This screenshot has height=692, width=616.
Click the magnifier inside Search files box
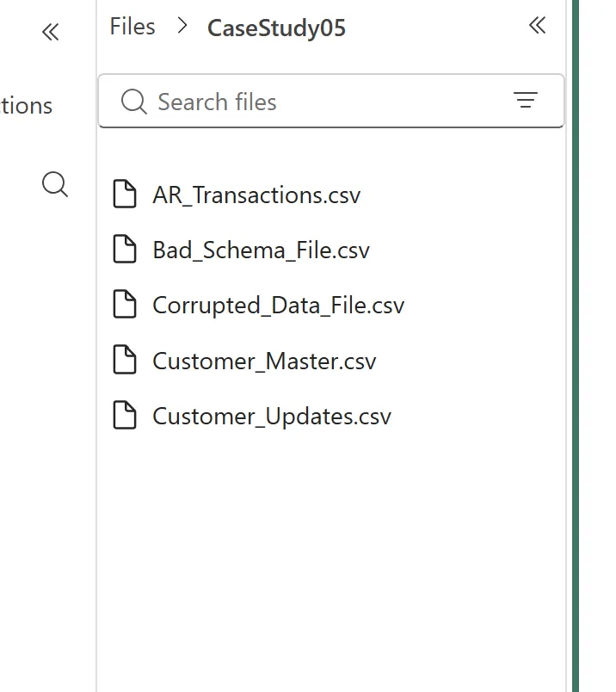click(133, 102)
